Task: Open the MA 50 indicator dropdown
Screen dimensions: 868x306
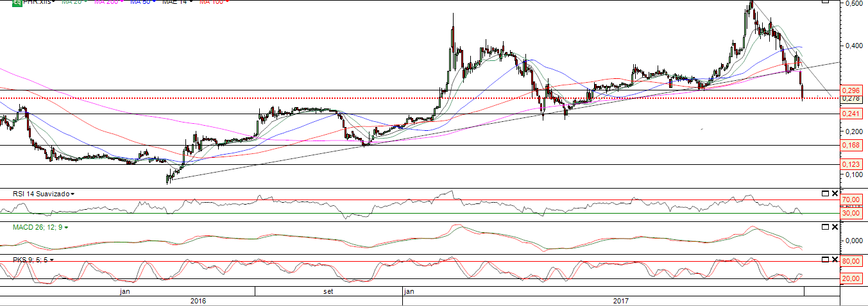Action: [155, 1]
